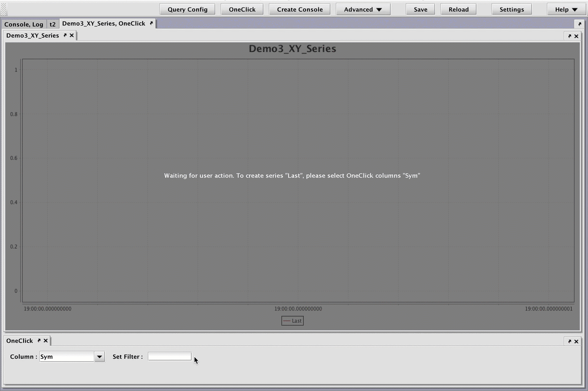The width and height of the screenshot is (588, 391).
Task: Close the Demo3_XY_Series sub-tab
Action: coord(72,35)
